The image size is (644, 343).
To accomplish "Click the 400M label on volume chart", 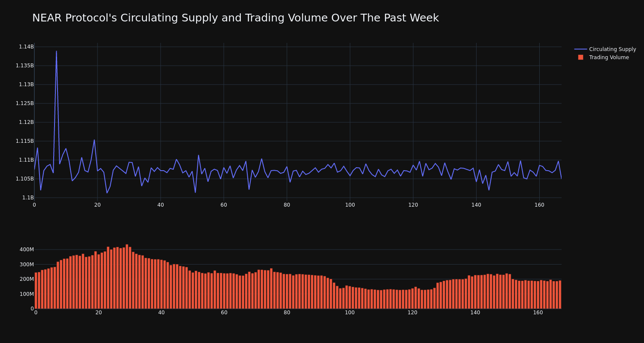I will pos(27,250).
